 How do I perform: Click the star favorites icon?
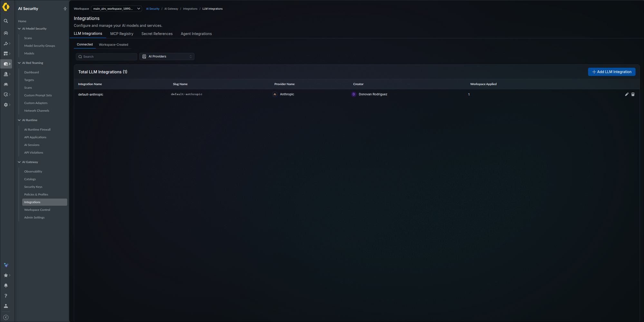click(x=6, y=275)
